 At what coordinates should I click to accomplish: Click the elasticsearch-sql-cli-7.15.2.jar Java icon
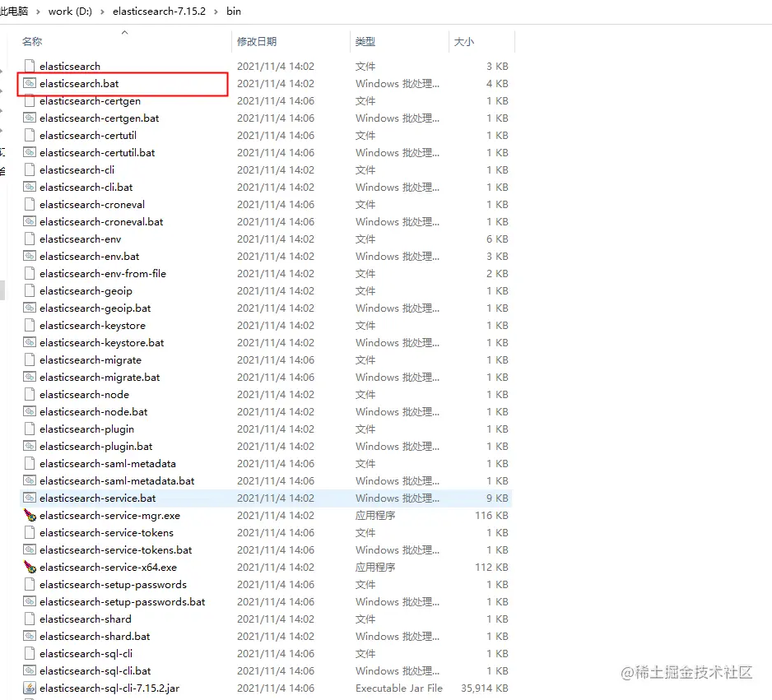[x=30, y=688]
